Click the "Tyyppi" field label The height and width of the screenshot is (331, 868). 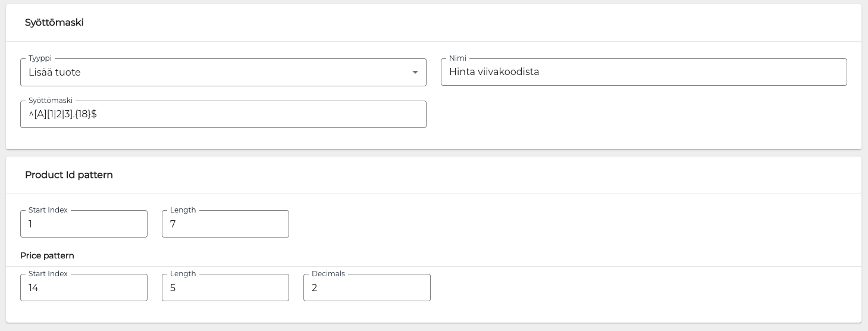(40, 58)
